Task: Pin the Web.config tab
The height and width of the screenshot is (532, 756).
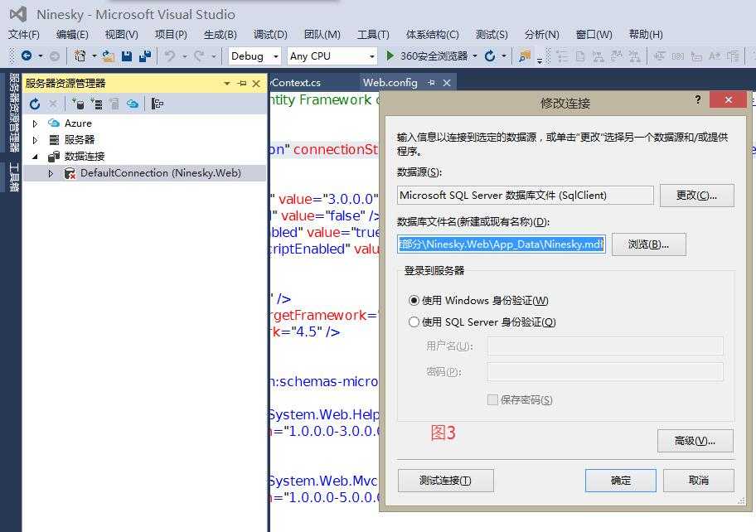Action: (432, 83)
